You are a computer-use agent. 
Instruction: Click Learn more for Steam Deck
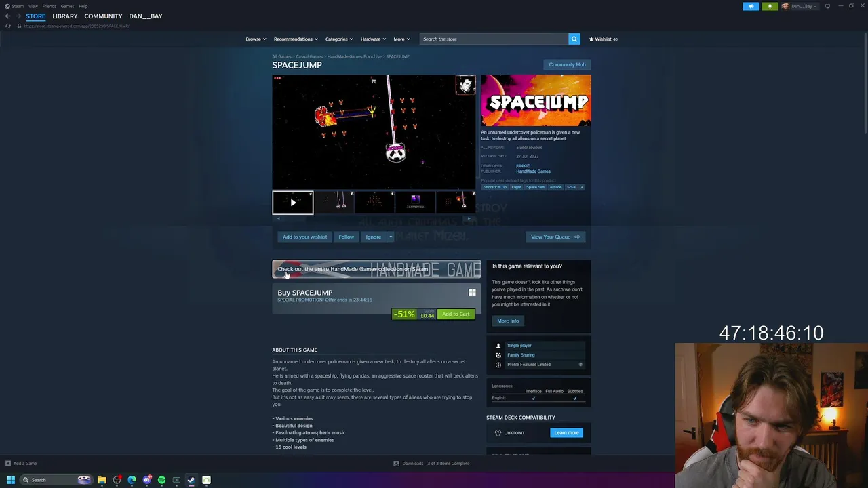[566, 432]
